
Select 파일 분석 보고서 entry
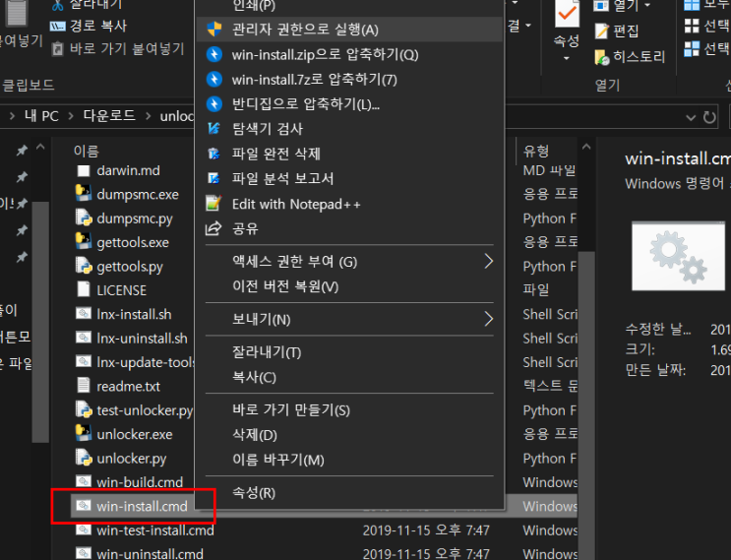pyautogui.click(x=349, y=178)
